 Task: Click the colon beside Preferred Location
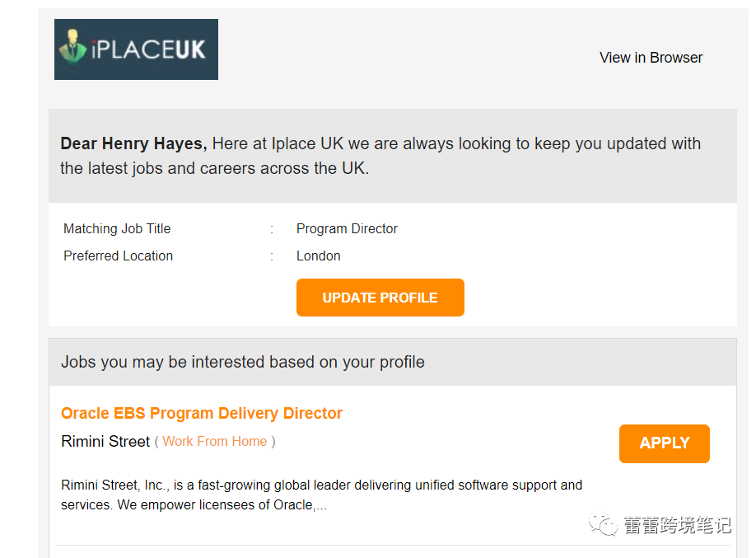(x=271, y=256)
